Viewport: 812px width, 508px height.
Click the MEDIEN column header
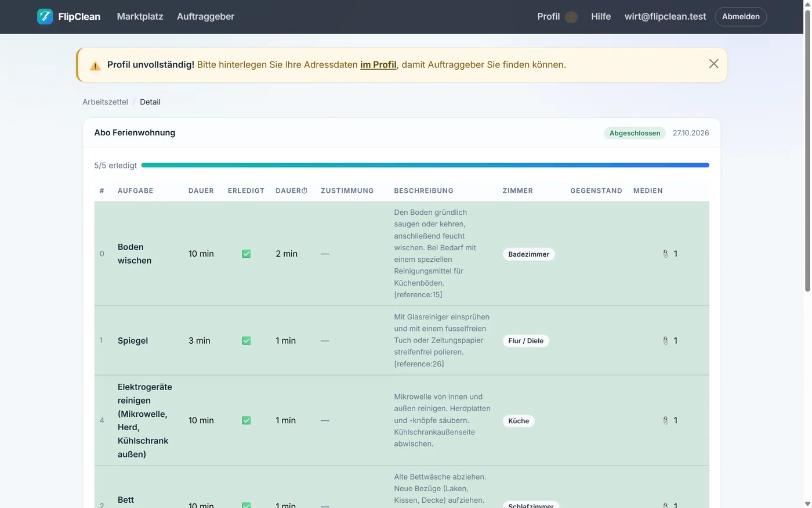pos(648,190)
